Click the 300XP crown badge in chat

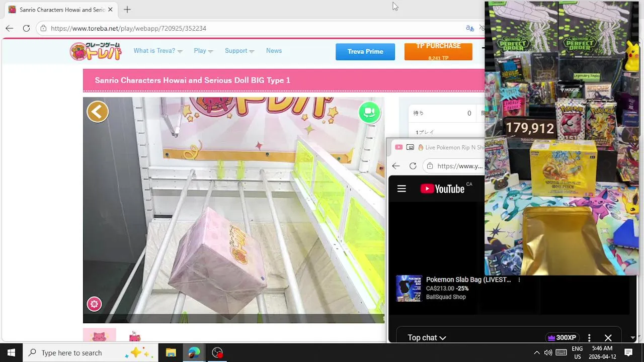pos(562,338)
